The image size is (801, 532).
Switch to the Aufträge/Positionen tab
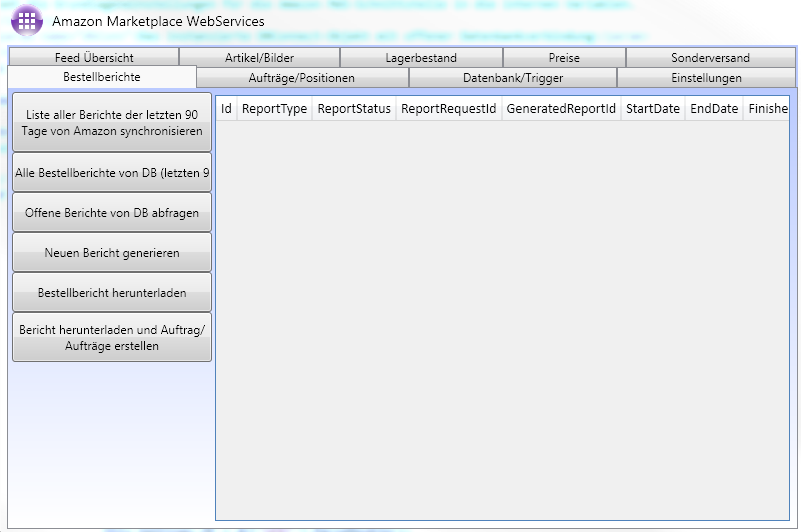point(302,78)
